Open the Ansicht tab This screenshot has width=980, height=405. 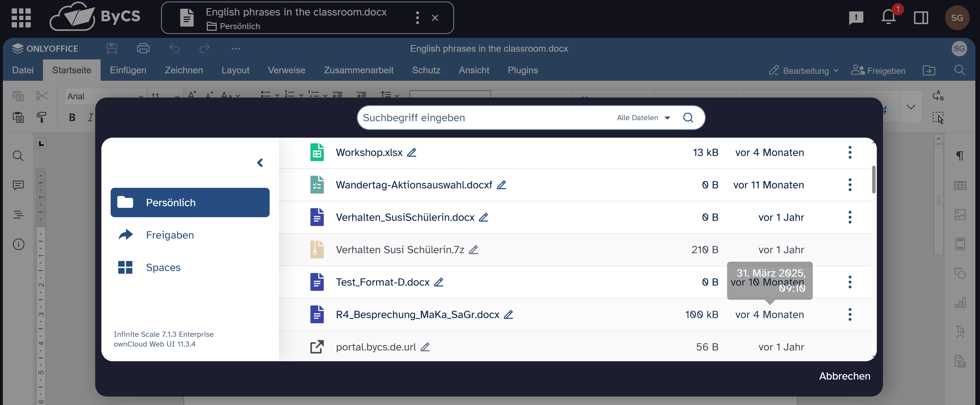[474, 71]
